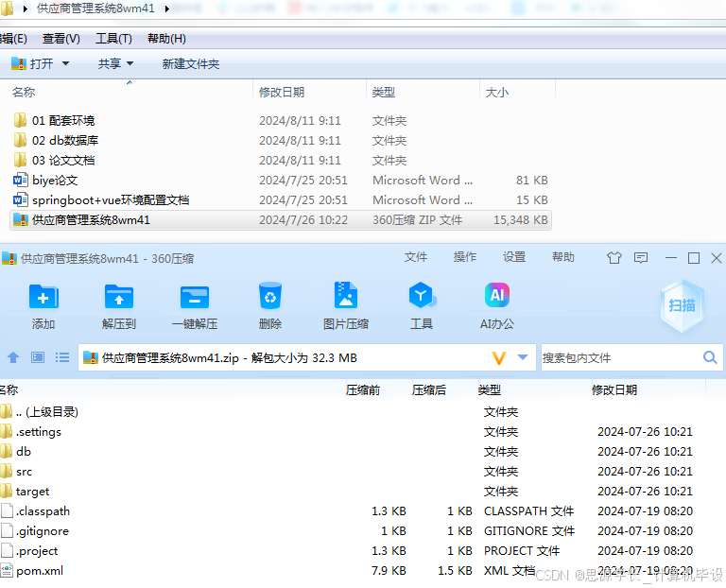Click the 15,348 KB size cell

click(x=521, y=220)
